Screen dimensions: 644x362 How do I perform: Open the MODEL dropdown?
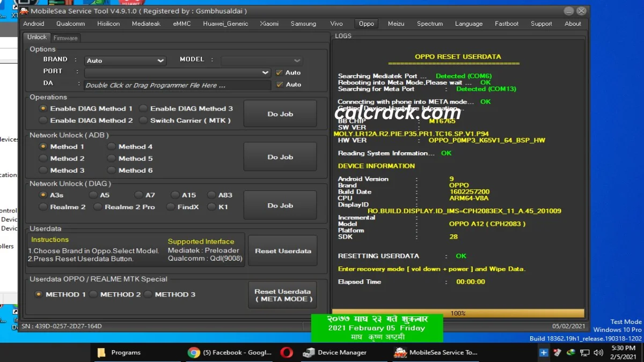click(261, 61)
